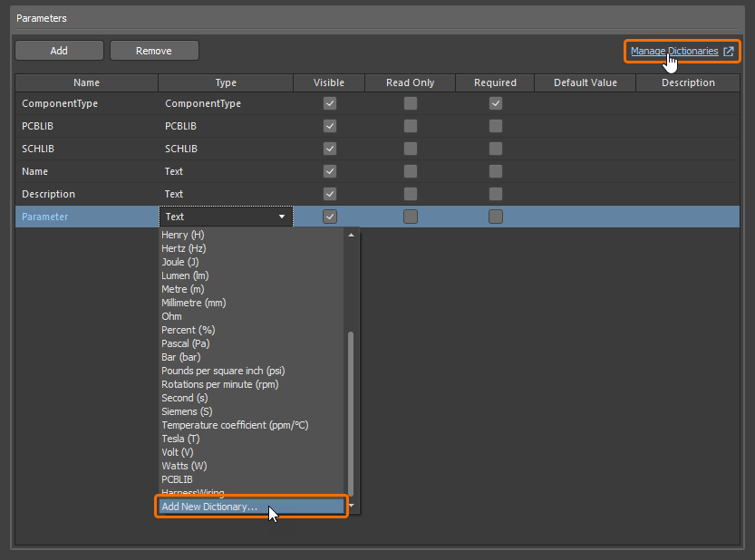
Task: Toggle Visible checkbox for Parameter row
Action: click(330, 217)
